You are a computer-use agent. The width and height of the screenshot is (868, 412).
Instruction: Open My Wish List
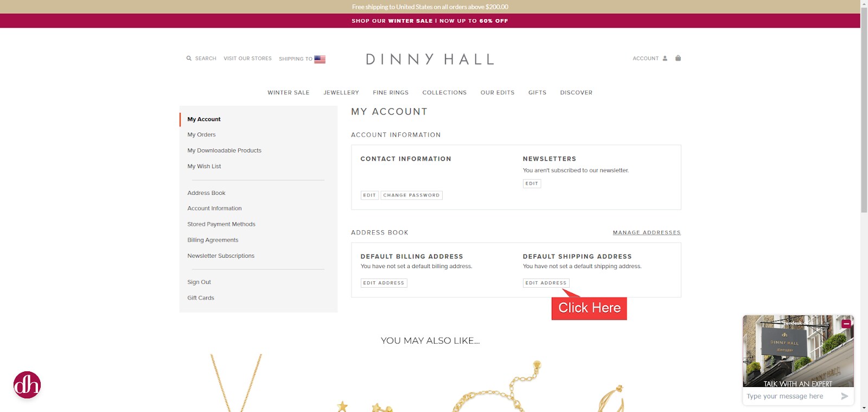click(204, 166)
